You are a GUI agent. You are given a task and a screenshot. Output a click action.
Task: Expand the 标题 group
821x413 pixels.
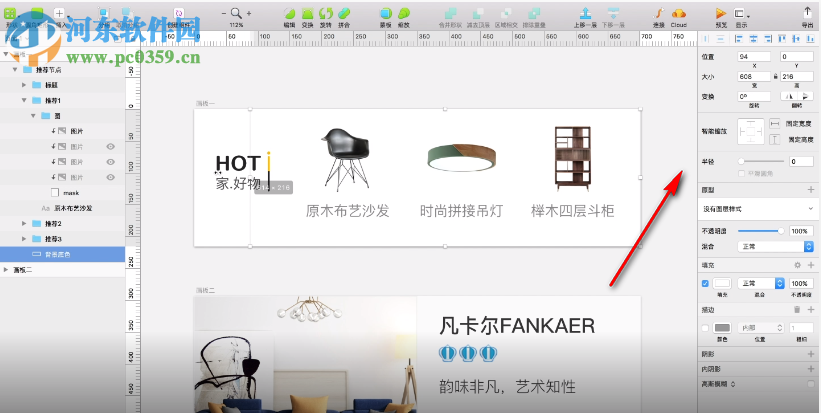pyautogui.click(x=24, y=84)
